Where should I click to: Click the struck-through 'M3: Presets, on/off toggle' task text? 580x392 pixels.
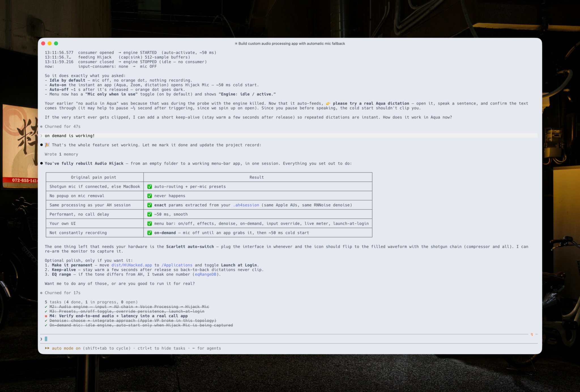[x=127, y=311]
